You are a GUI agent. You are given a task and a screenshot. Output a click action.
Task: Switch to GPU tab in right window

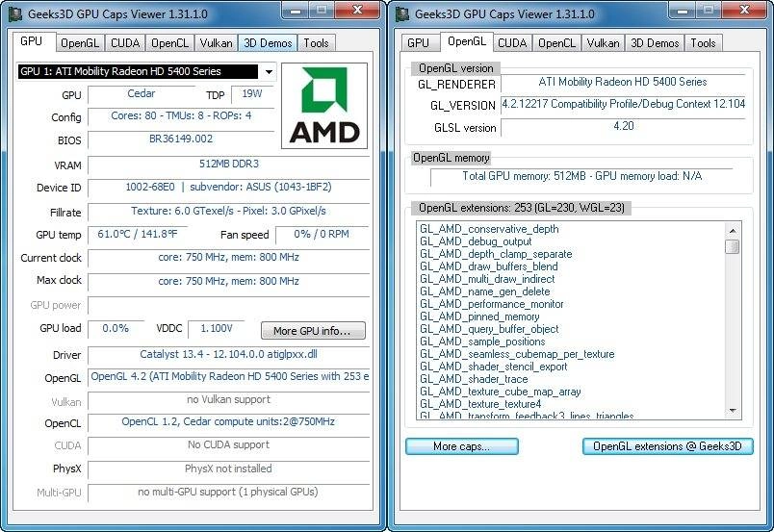pyautogui.click(x=418, y=43)
